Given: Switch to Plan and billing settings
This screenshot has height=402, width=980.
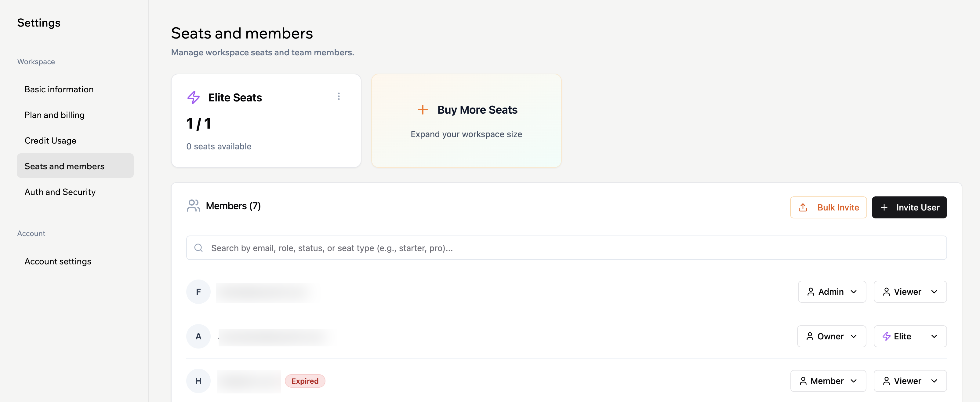Looking at the screenshot, I should (54, 115).
